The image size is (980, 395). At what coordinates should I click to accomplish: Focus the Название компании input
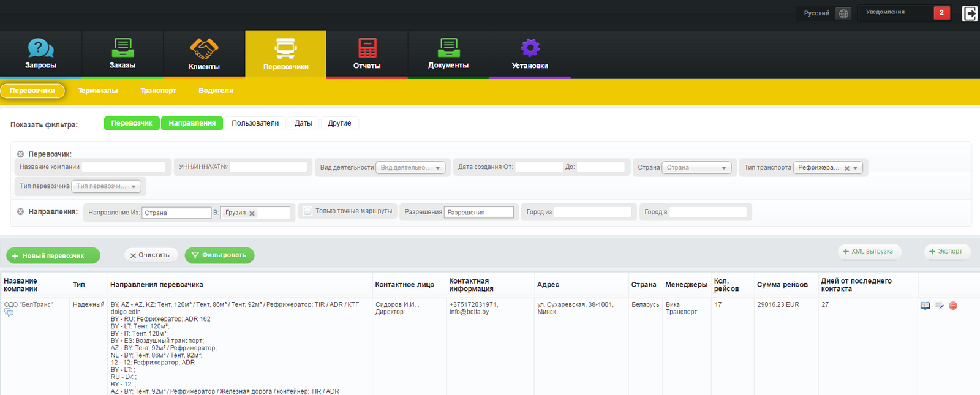[124, 167]
